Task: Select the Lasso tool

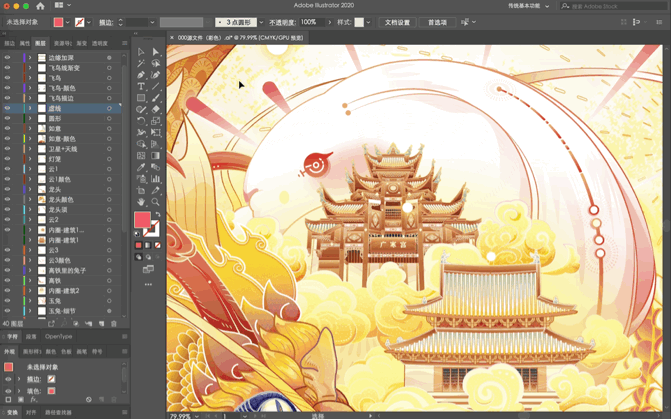Action: coord(155,63)
